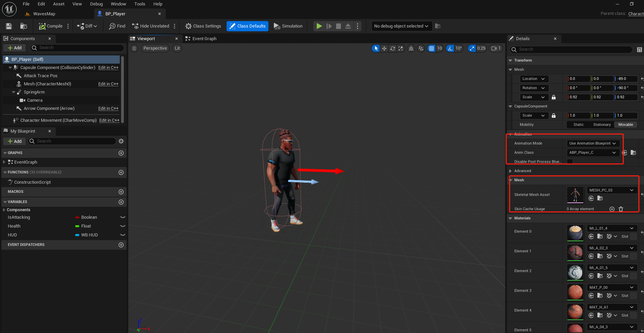Open My Blueprint settings gear
Screen dimensions: 644x333
[x=121, y=141]
